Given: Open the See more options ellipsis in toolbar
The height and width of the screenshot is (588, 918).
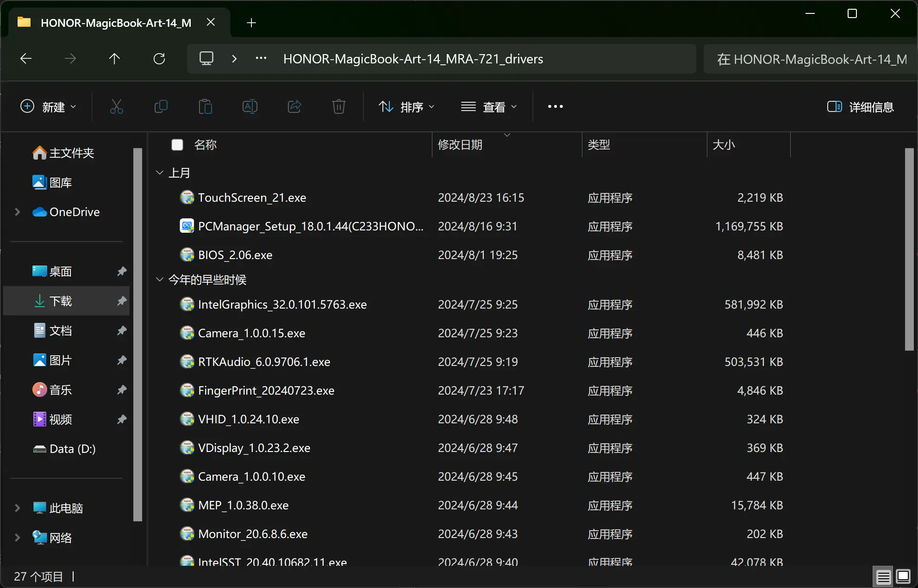Looking at the screenshot, I should pos(556,107).
